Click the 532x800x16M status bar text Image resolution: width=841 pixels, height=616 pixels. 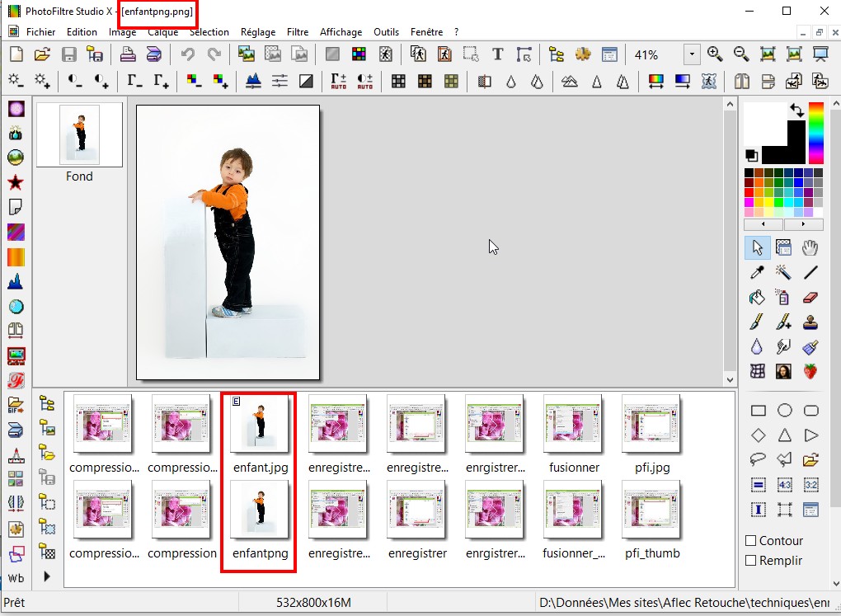[x=314, y=603]
